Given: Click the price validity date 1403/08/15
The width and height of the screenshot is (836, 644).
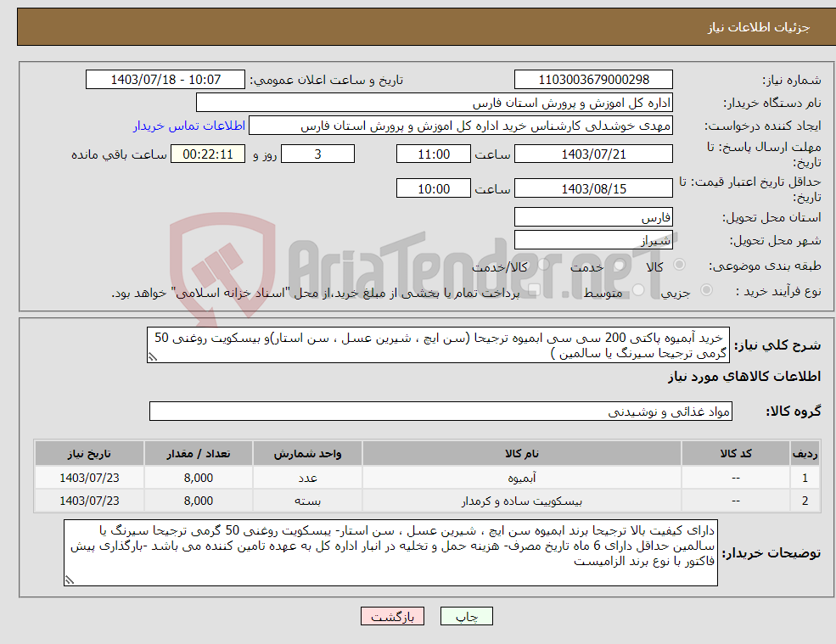Looking at the screenshot, I should 593,188.
